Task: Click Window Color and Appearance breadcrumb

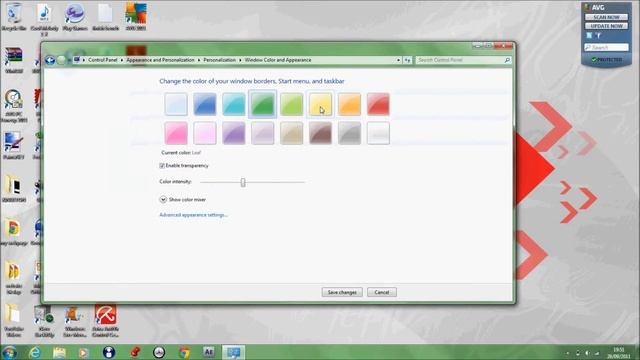Action: pos(278,60)
